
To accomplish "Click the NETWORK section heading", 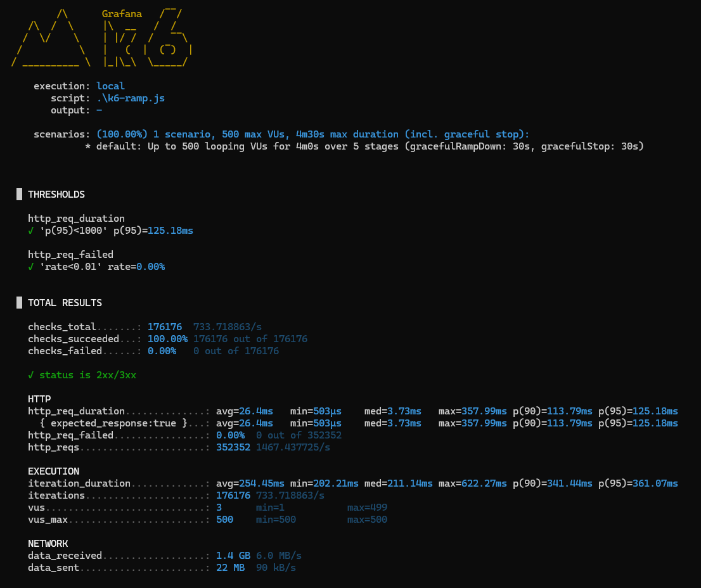I will click(x=48, y=544).
